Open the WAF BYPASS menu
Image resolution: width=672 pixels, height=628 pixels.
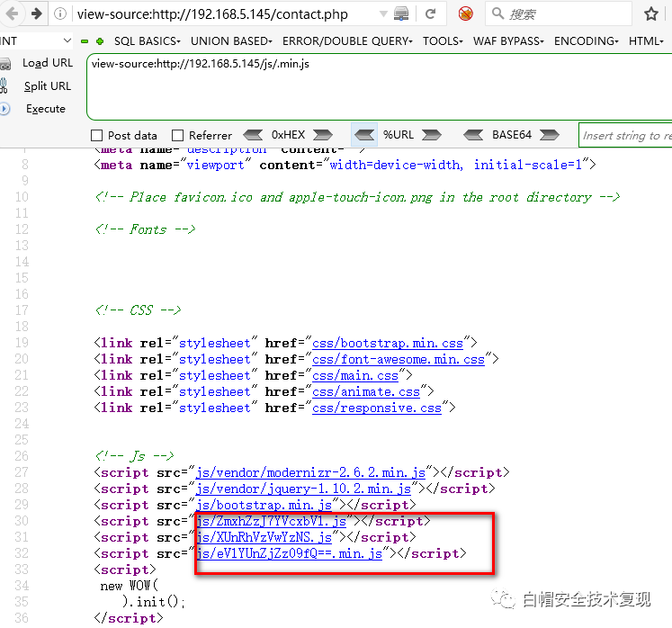click(x=508, y=41)
